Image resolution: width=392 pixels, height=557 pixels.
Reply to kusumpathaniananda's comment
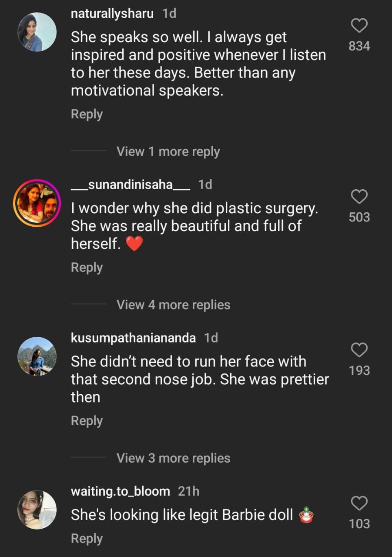point(87,420)
